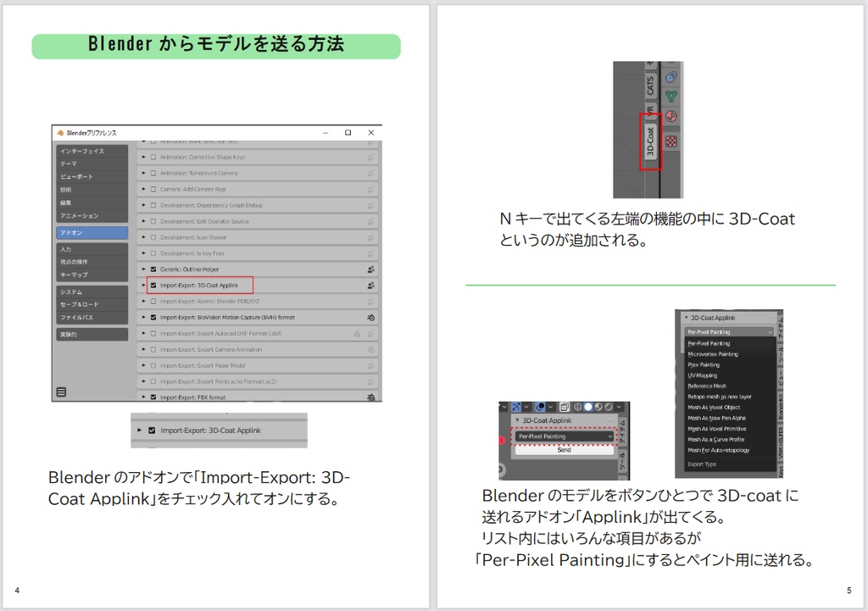Screen dimensions: 868x611
Task: Uncheck the Generic: Outline Helper addon
Action: 153,269
